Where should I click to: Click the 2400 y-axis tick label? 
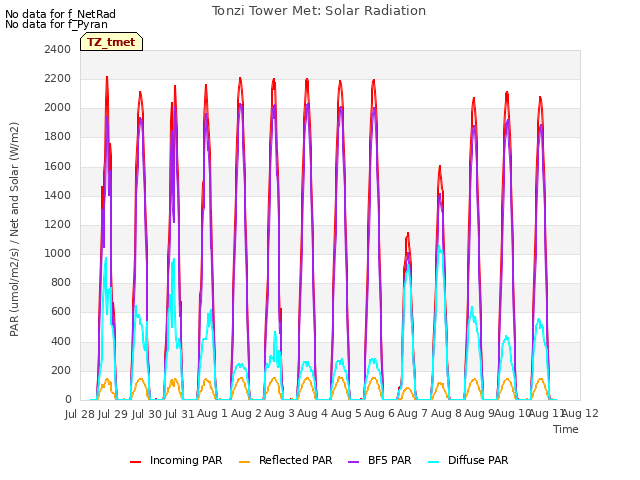click(58, 49)
